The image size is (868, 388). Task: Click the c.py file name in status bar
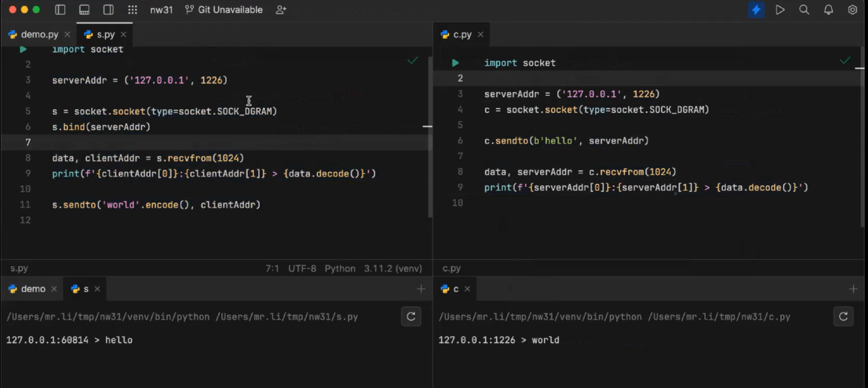[452, 268]
